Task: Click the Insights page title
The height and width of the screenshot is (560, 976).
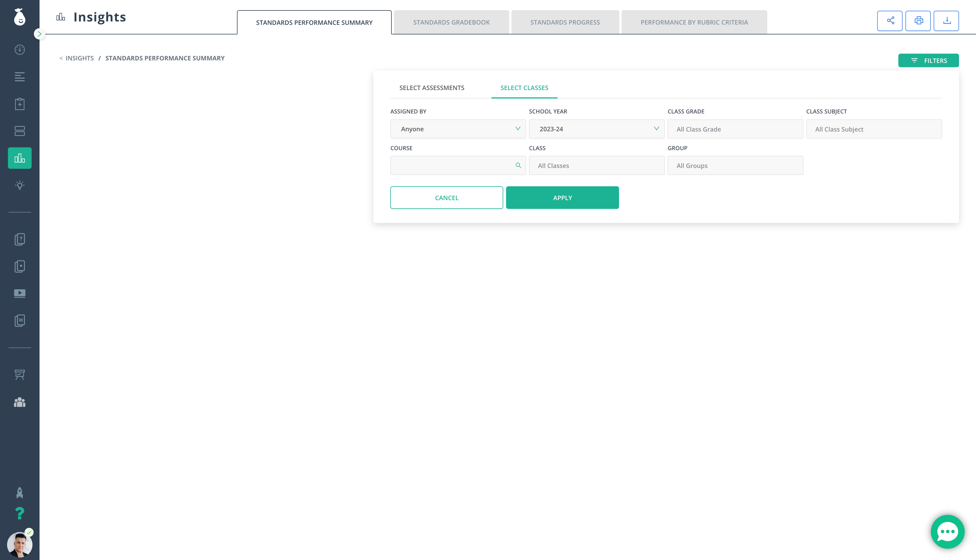Action: (x=100, y=17)
